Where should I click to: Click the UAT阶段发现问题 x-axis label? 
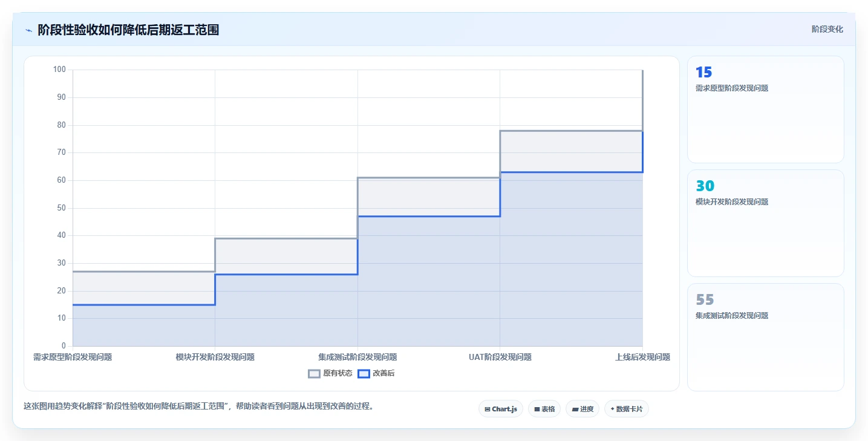tap(500, 358)
